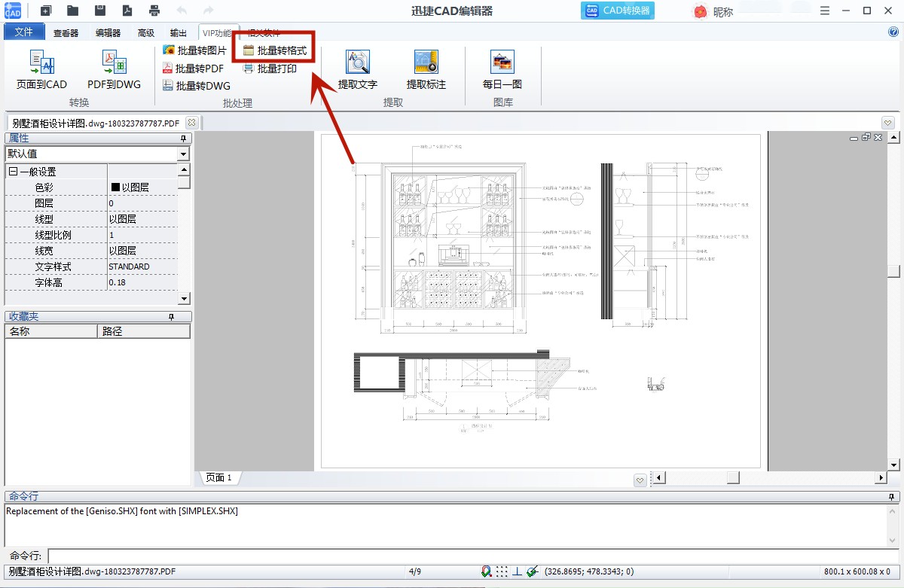The width and height of the screenshot is (904, 588).
Task: Switch to the 编辑器 ribbon tab
Action: [x=108, y=33]
